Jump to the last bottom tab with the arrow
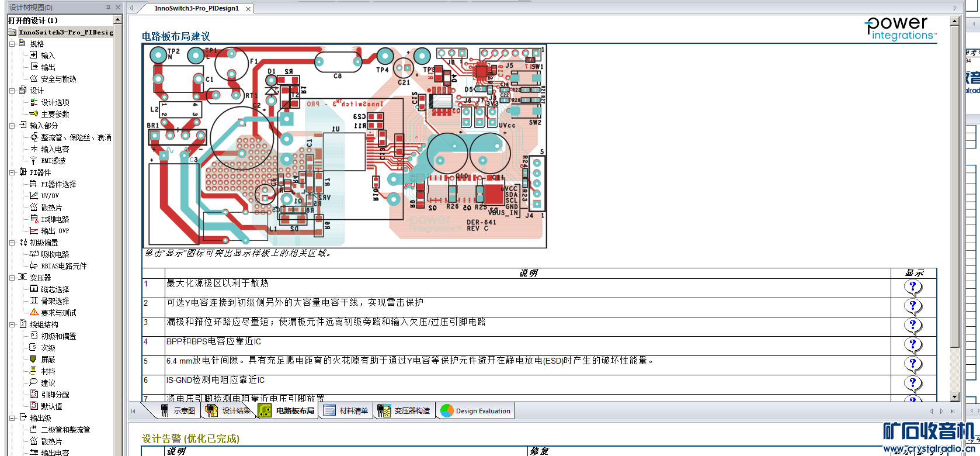The image size is (980, 456). [x=953, y=411]
